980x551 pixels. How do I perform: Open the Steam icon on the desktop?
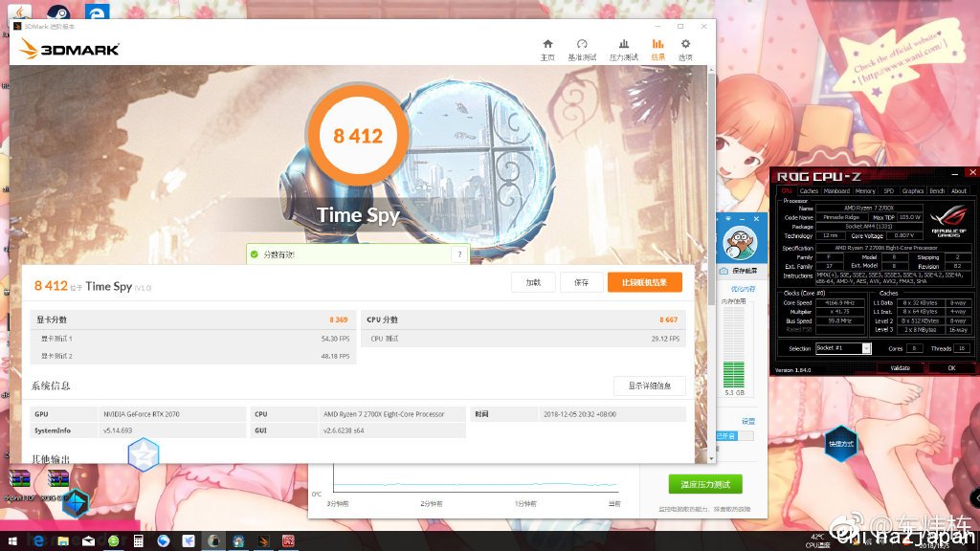pyautogui.click(x=58, y=11)
